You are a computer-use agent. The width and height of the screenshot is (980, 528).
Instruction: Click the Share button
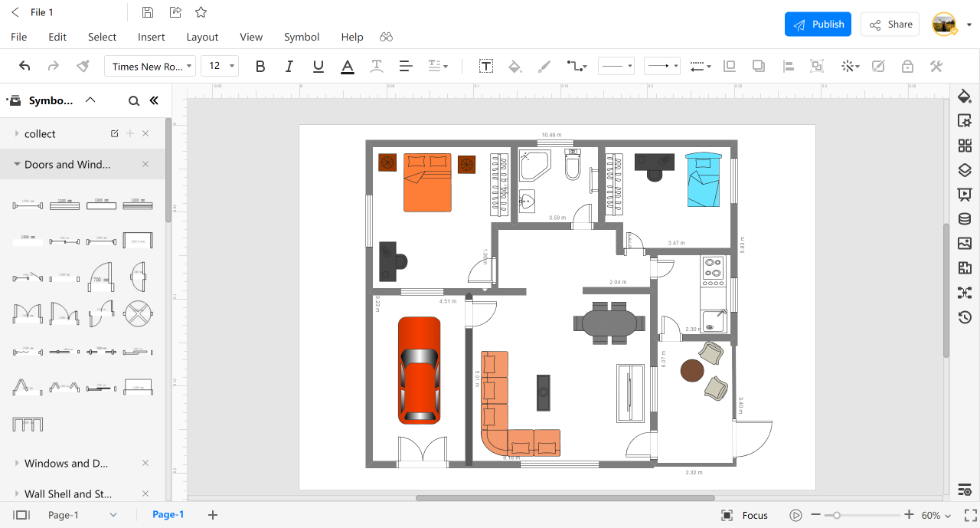click(x=890, y=25)
